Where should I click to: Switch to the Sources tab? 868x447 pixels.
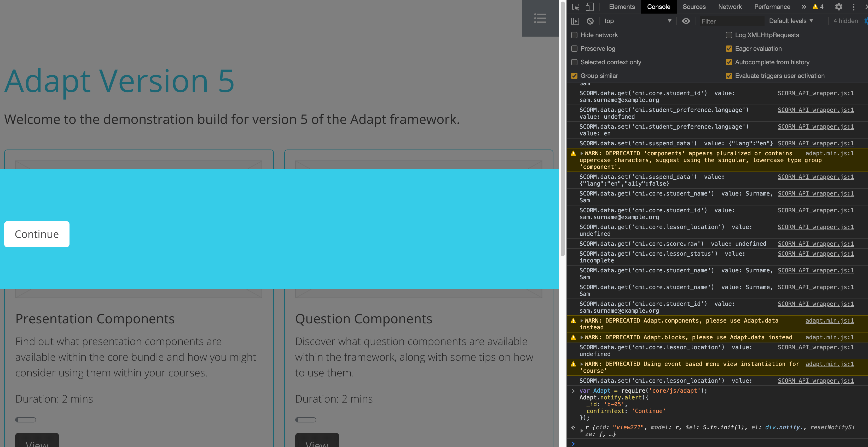(x=694, y=7)
